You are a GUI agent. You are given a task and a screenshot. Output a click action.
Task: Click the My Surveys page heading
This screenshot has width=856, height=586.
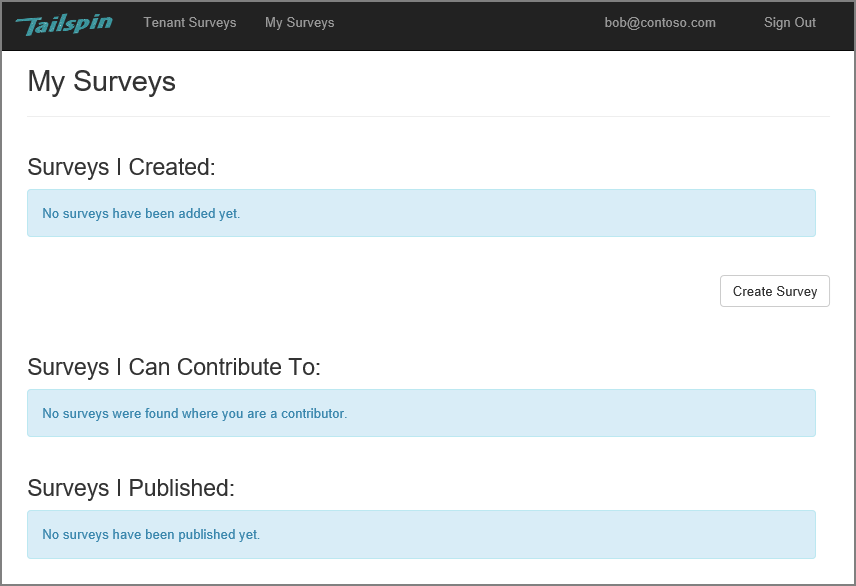102,81
